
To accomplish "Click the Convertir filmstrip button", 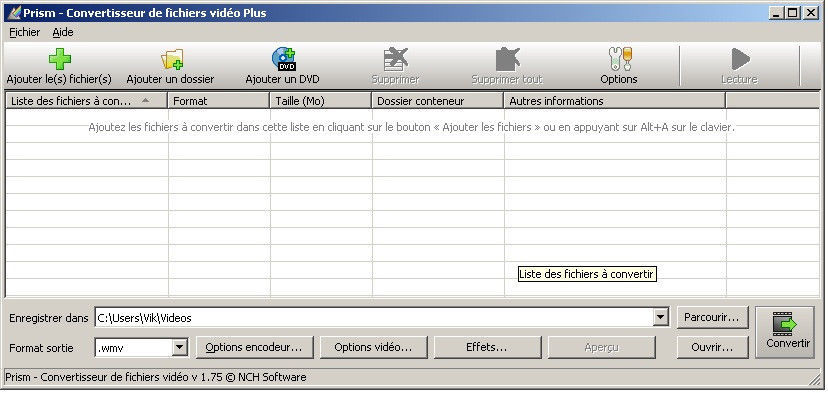I will point(785,332).
